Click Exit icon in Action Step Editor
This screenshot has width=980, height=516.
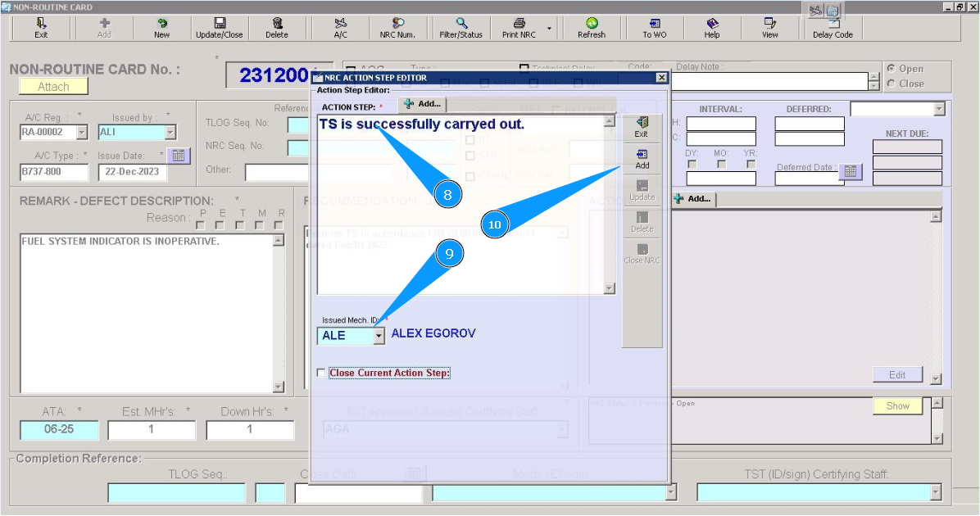click(x=642, y=122)
